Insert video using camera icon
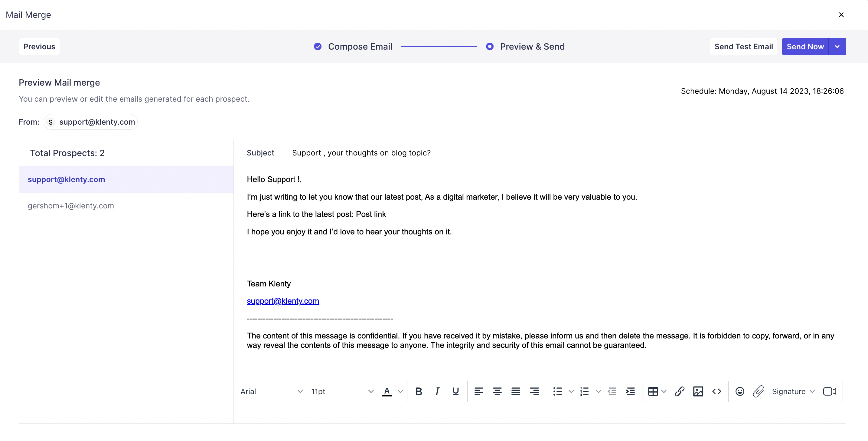The width and height of the screenshot is (868, 441). click(x=830, y=391)
